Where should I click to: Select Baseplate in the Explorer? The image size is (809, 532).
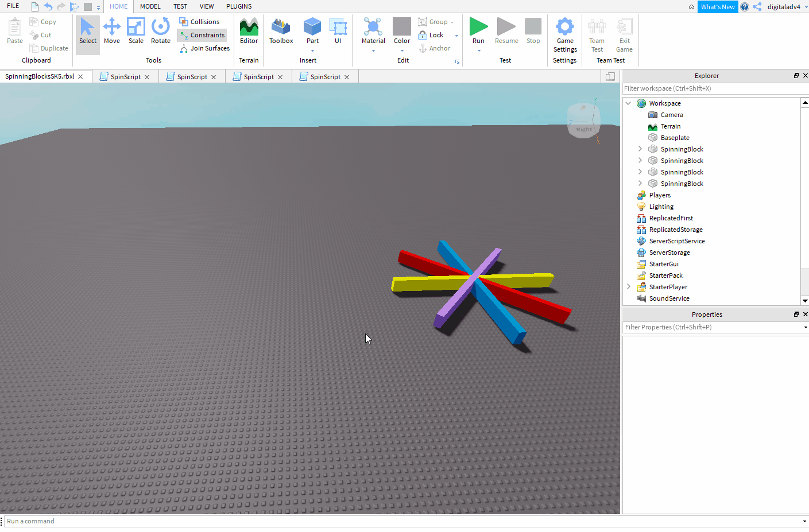click(x=675, y=138)
